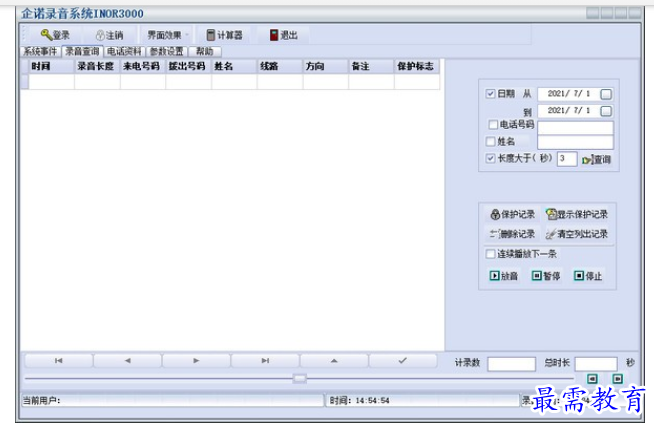Open the 界面效果 dropdown menu
The image size is (654, 431).
167,35
